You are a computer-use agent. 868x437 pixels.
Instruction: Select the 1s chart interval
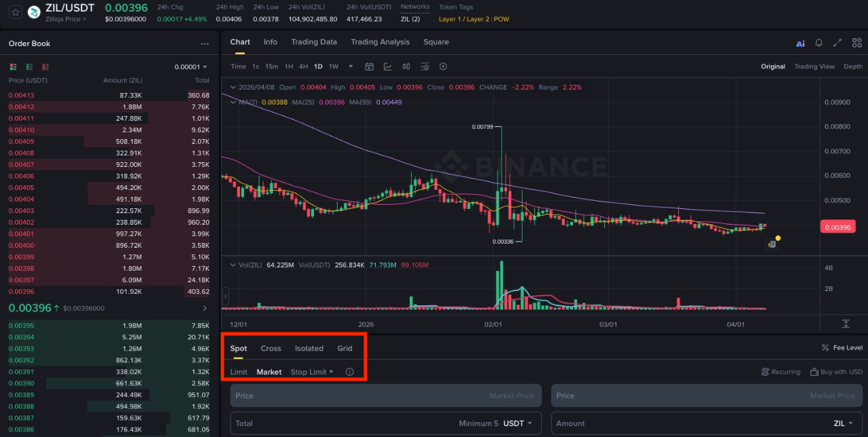click(256, 66)
